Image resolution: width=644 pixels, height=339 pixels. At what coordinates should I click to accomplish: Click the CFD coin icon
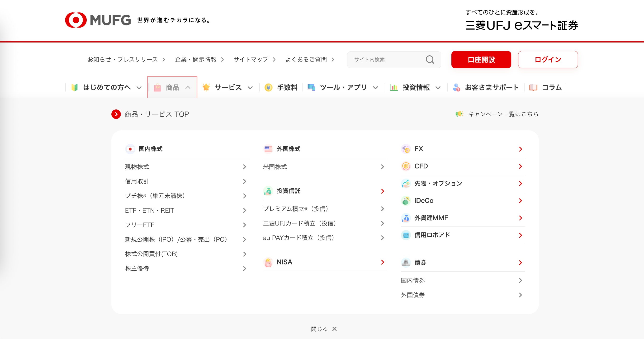(406, 166)
